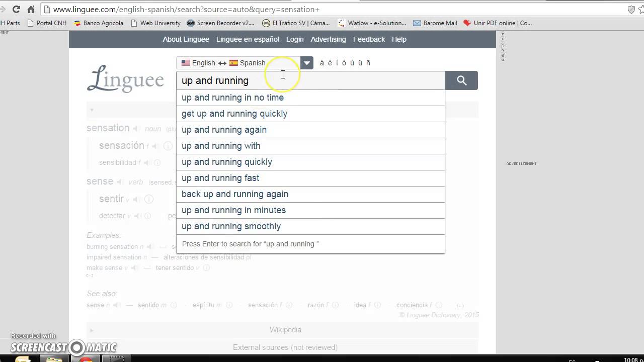This screenshot has height=362, width=644.
Task: Play audio for "sensation" noun
Action: point(137,129)
